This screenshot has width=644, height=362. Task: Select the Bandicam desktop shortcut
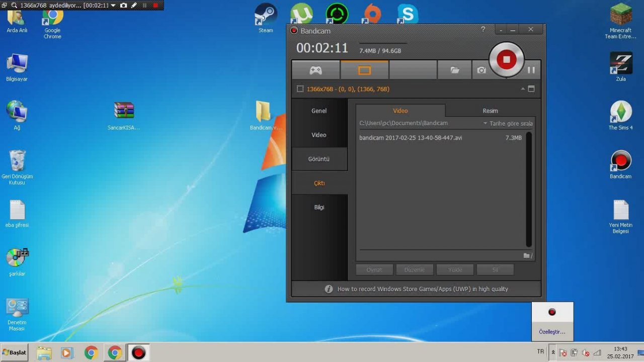tap(621, 164)
